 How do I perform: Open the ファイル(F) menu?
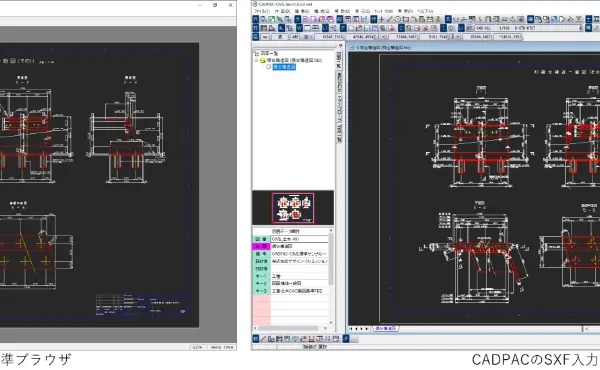click(x=261, y=11)
